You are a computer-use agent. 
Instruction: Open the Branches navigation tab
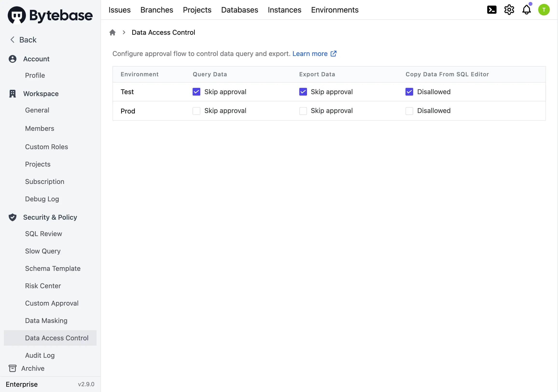click(x=156, y=9)
